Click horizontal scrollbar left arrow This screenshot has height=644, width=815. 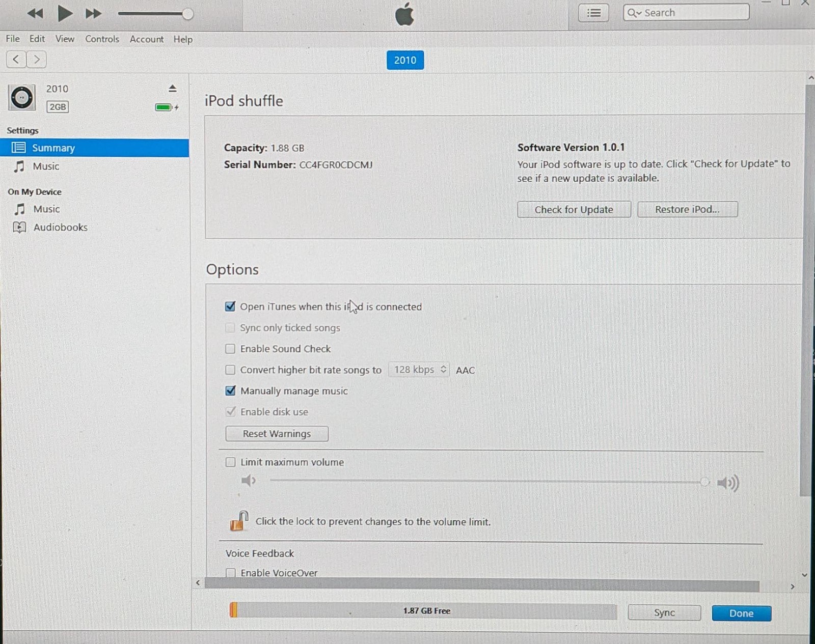198,583
